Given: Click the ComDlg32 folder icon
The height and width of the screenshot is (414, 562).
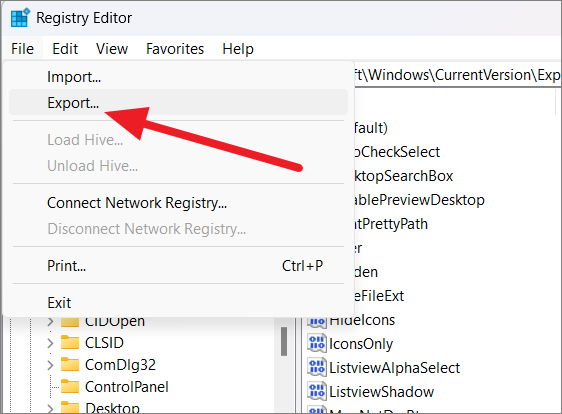Looking at the screenshot, I should (70, 364).
